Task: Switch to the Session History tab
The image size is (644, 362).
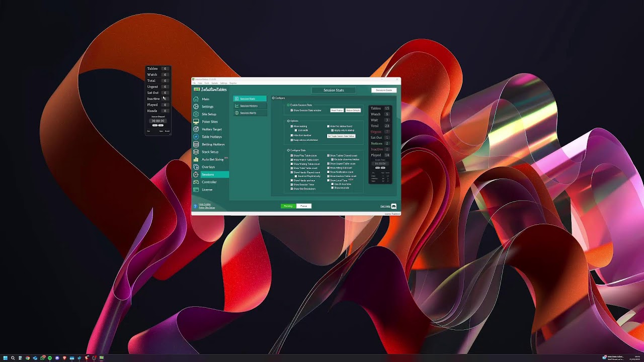Action: point(250,106)
